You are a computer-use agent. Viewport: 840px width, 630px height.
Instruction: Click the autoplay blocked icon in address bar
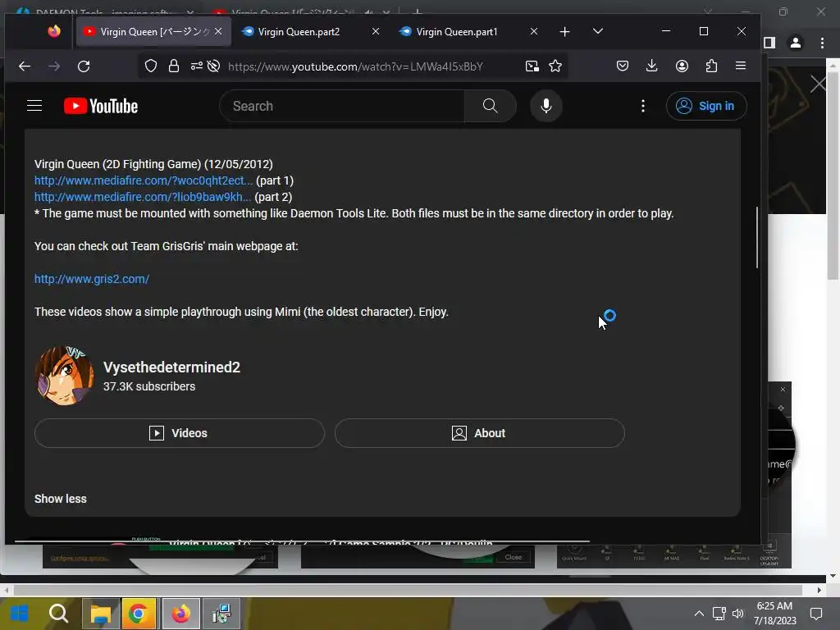[214, 66]
